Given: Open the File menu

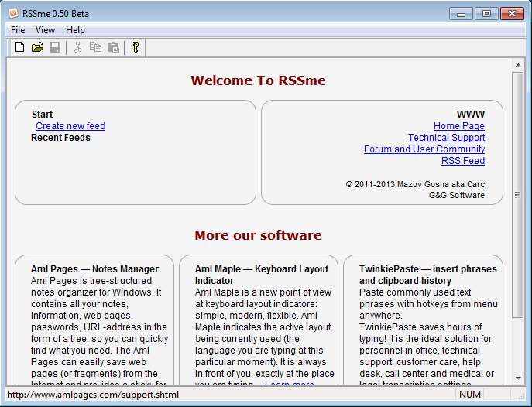Looking at the screenshot, I should click(18, 30).
